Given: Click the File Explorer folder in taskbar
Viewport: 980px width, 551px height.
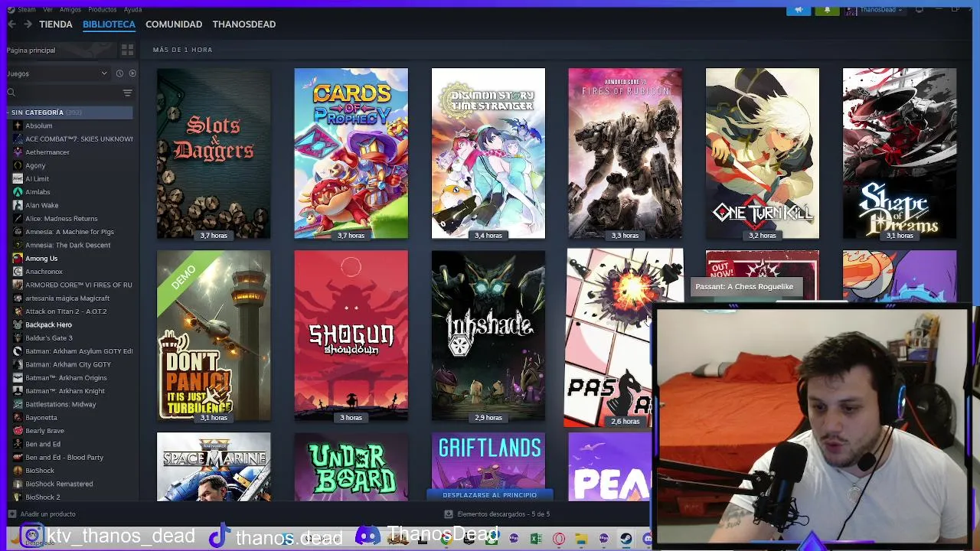Looking at the screenshot, I should click(581, 539).
